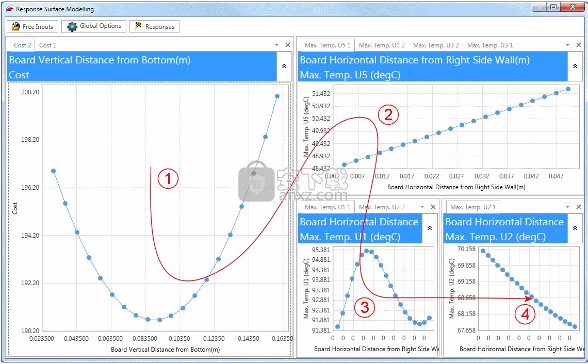Click the 95.381 U1 axis value

(321, 250)
